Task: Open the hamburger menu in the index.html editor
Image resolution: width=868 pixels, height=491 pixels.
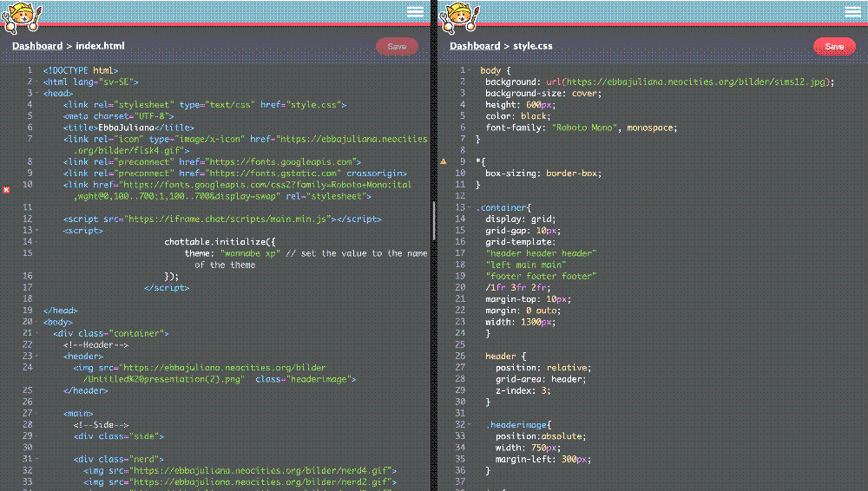Action: point(415,11)
